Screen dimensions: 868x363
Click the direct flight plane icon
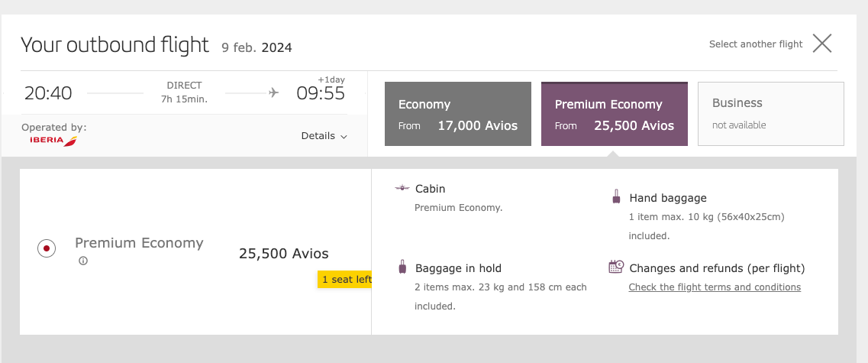click(274, 93)
